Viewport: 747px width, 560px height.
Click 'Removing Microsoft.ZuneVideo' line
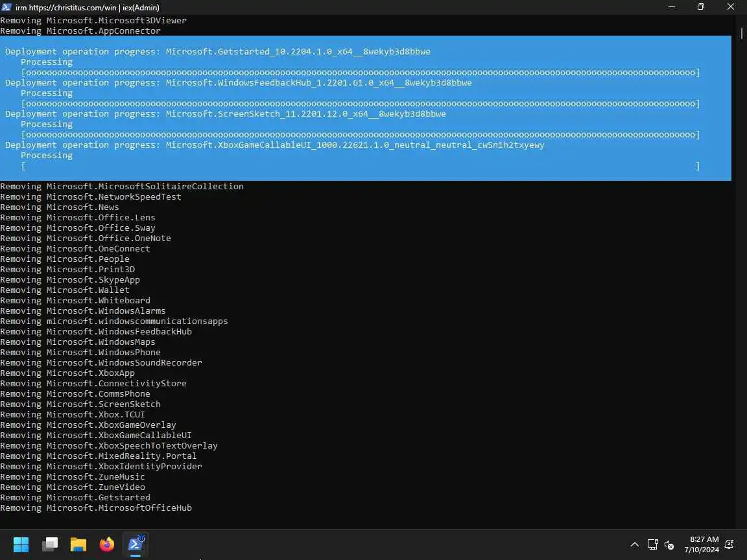pyautogui.click(x=73, y=487)
